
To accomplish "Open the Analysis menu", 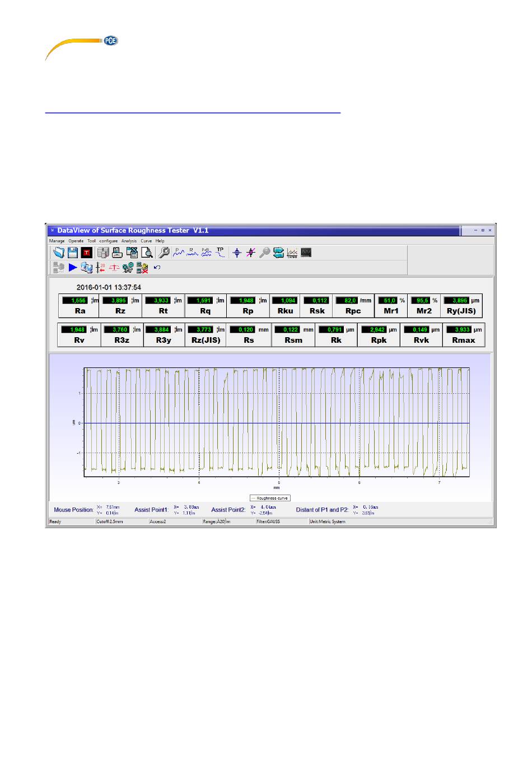I will tap(129, 241).
